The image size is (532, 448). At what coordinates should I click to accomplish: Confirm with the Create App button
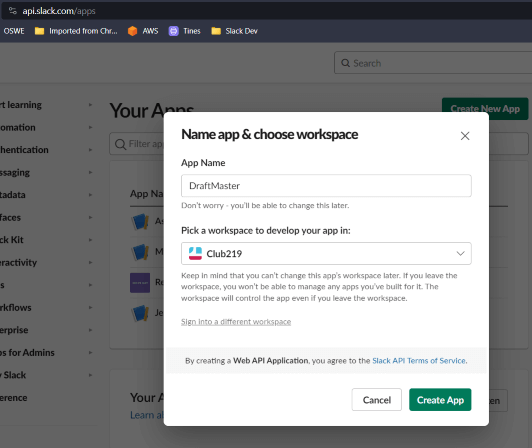(440, 400)
